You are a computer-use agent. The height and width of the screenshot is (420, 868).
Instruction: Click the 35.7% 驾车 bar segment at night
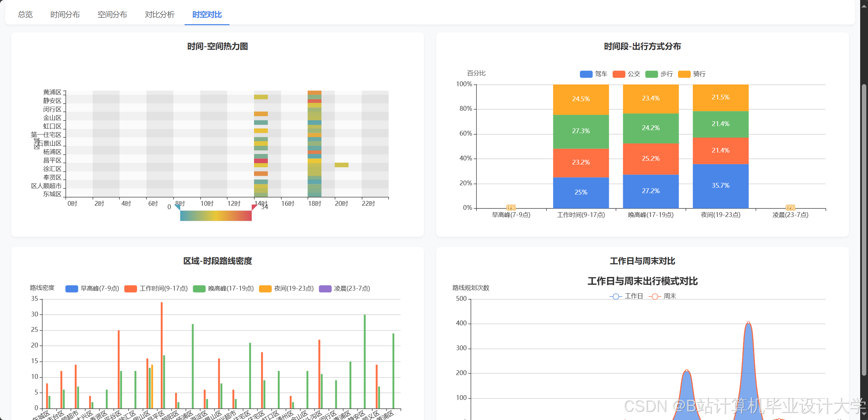(x=720, y=186)
